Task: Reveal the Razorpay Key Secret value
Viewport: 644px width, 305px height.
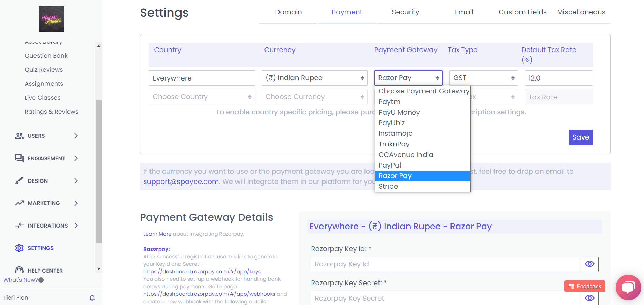Action: pos(589,298)
